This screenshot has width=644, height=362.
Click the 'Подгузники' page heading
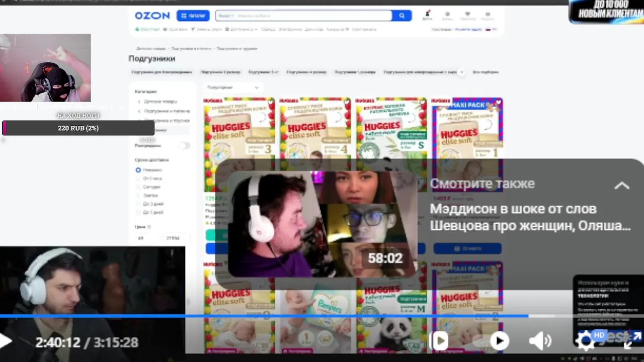tap(151, 58)
